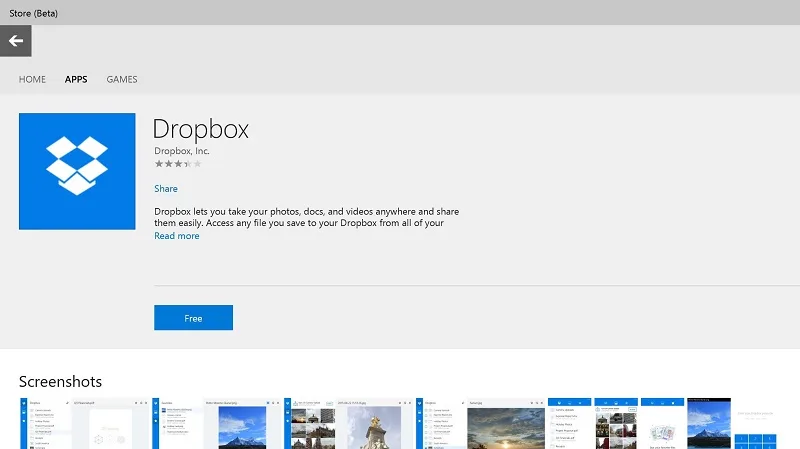
Task: Select the Dropbox, Inc. publisher name
Action: coord(182,151)
